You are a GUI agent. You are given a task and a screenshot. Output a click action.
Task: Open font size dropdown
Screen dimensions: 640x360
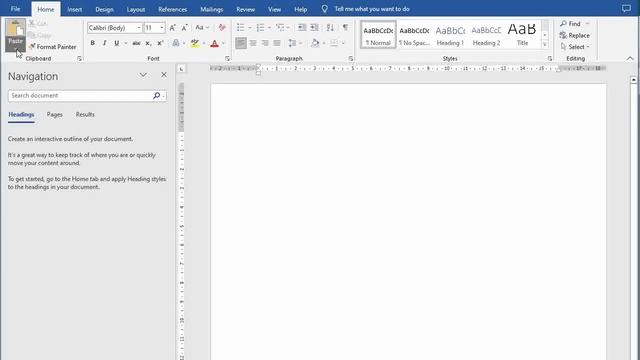click(162, 28)
